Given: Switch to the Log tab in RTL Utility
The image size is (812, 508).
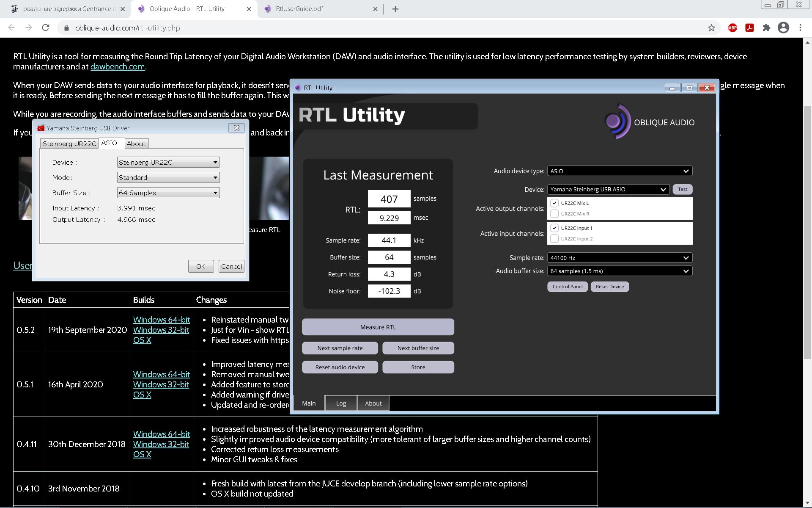Looking at the screenshot, I should (341, 403).
